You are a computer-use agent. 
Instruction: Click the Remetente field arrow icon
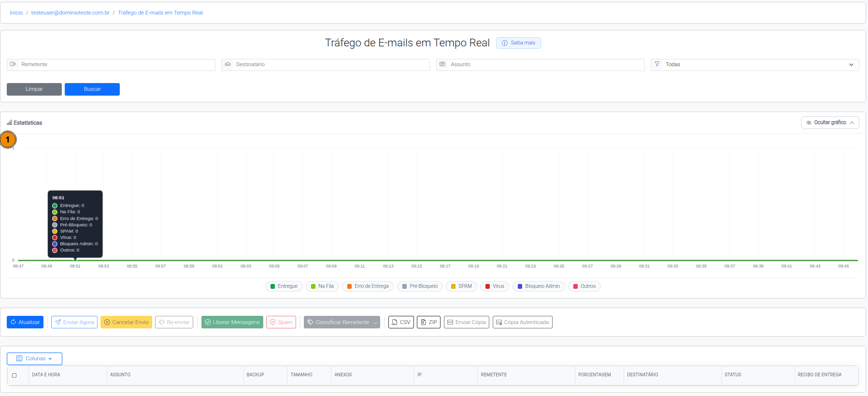(x=13, y=64)
